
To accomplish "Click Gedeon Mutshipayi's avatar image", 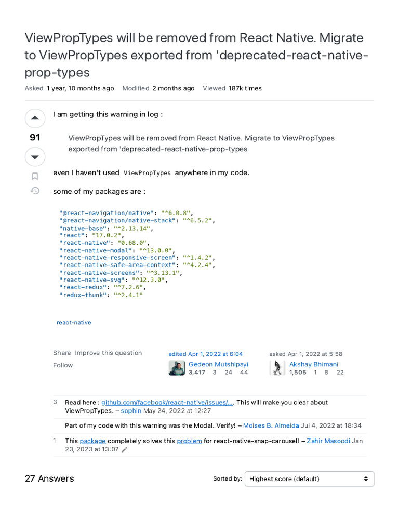I will click(x=177, y=368).
